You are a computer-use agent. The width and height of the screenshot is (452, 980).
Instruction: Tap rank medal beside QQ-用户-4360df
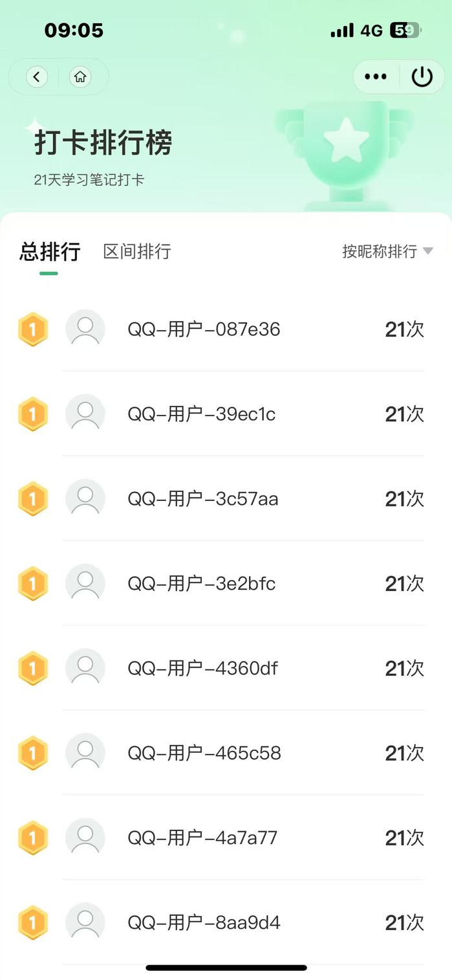pos(33,668)
